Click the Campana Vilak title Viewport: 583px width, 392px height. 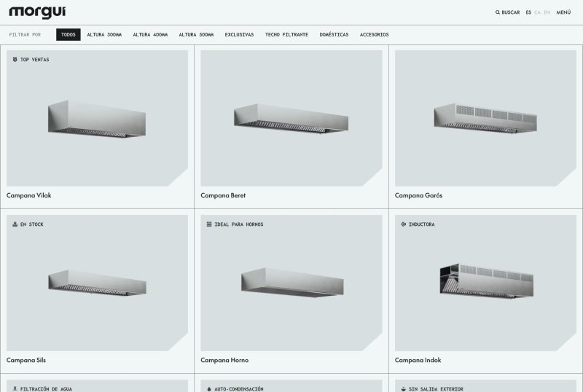(x=28, y=195)
